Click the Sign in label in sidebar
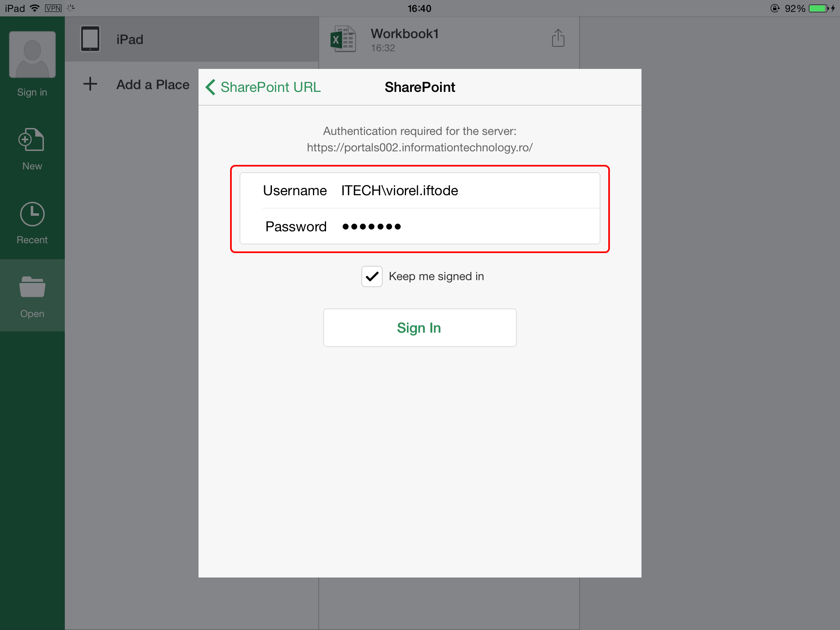The width and height of the screenshot is (840, 630). (32, 92)
